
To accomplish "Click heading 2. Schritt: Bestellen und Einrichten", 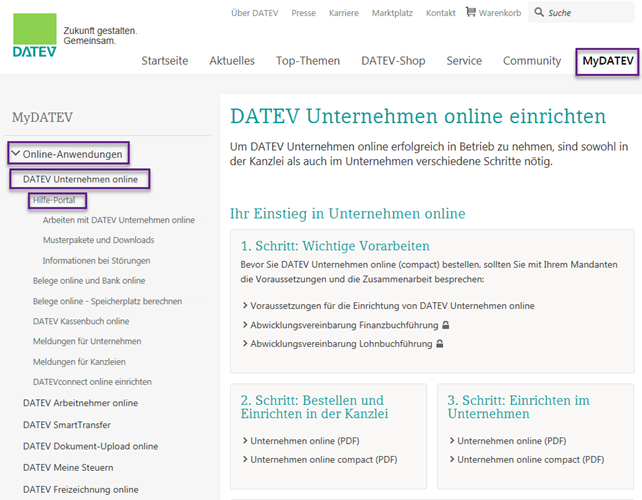I will coord(314,407).
